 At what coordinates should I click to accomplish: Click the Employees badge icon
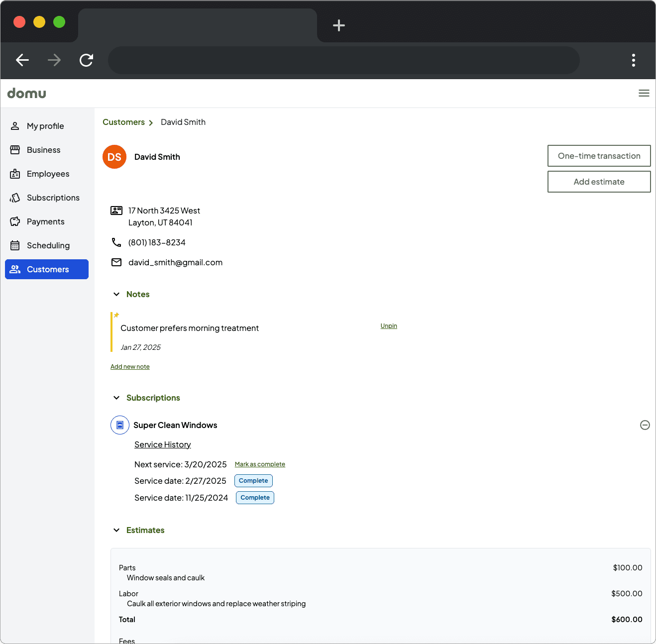pyautogui.click(x=15, y=174)
